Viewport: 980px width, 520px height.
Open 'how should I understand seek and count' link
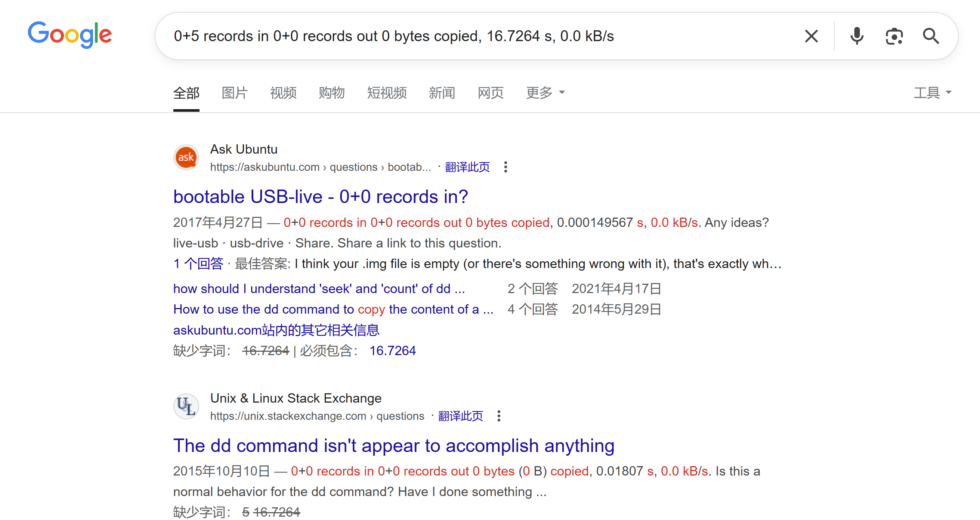click(x=319, y=289)
